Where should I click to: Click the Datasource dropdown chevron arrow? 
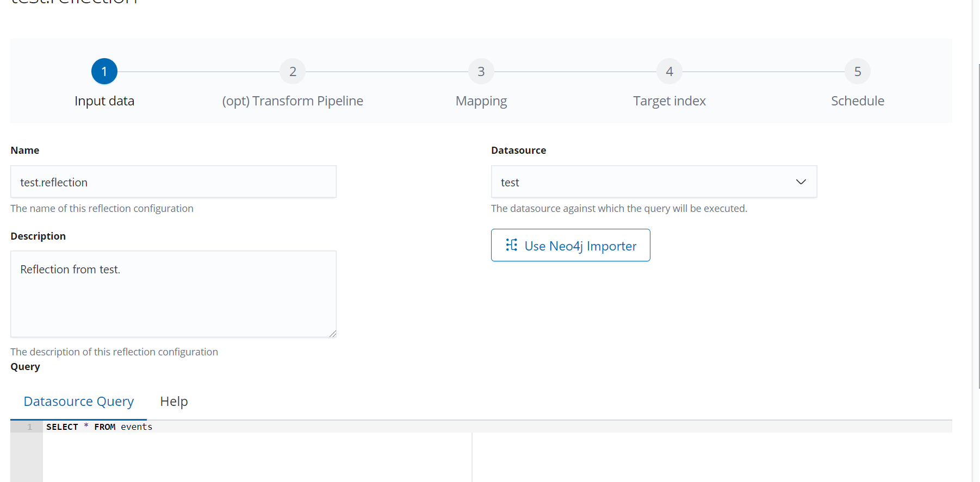click(x=801, y=182)
